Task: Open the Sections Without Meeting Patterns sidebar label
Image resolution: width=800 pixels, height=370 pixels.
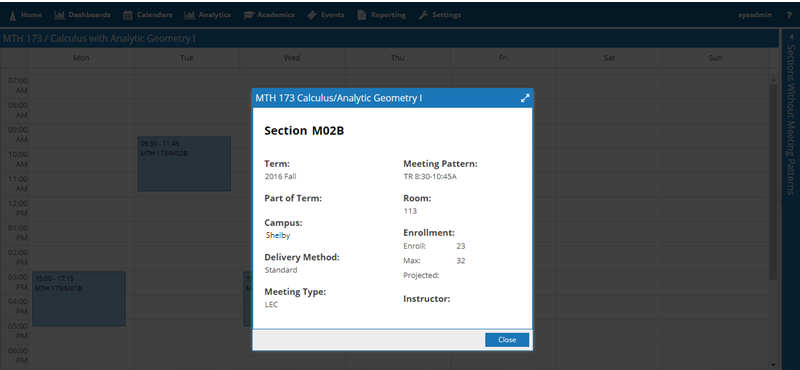Action: click(x=790, y=120)
